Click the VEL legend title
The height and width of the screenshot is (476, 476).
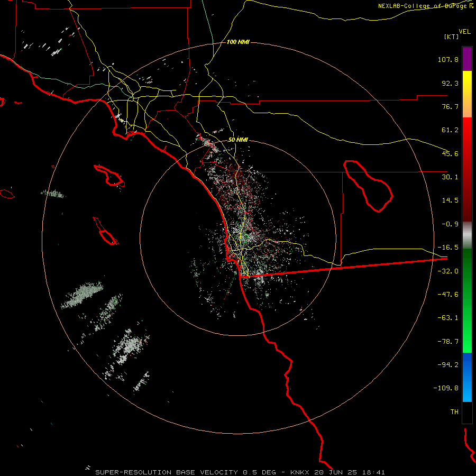click(464, 32)
